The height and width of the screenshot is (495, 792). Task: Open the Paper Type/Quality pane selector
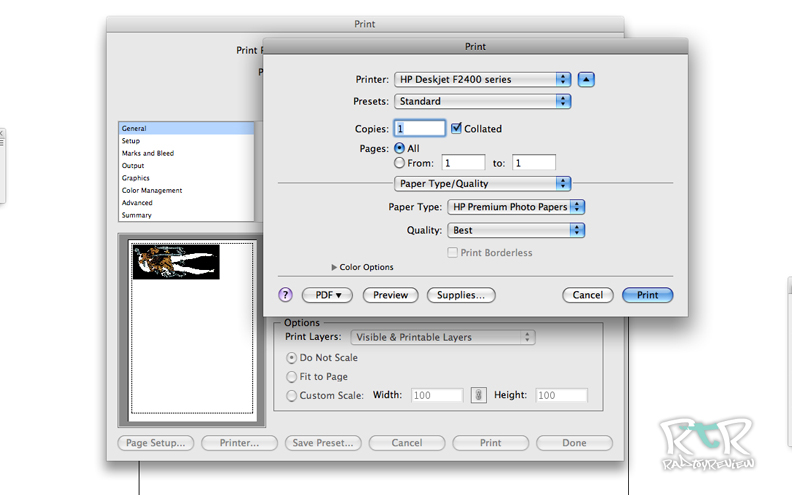pos(482,183)
